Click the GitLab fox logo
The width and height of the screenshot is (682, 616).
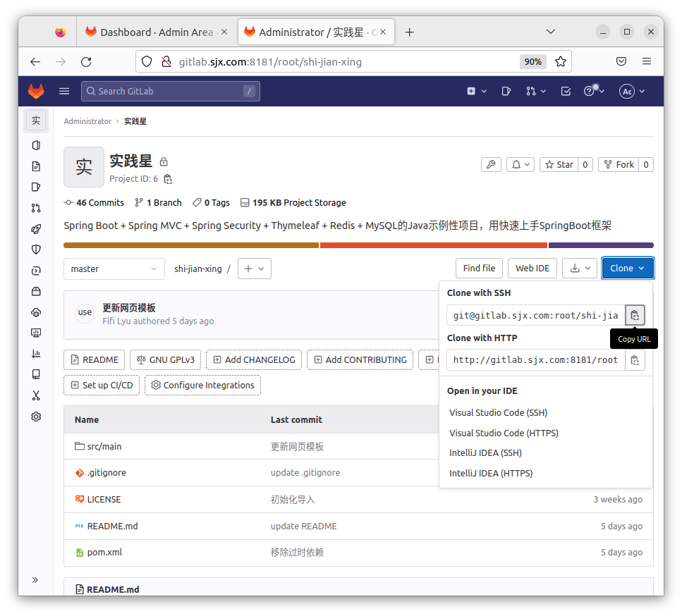coord(35,91)
